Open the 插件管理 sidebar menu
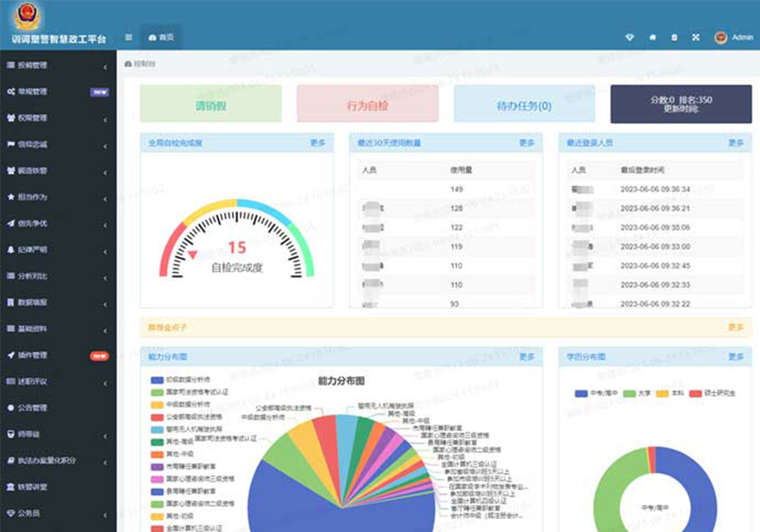 point(59,355)
